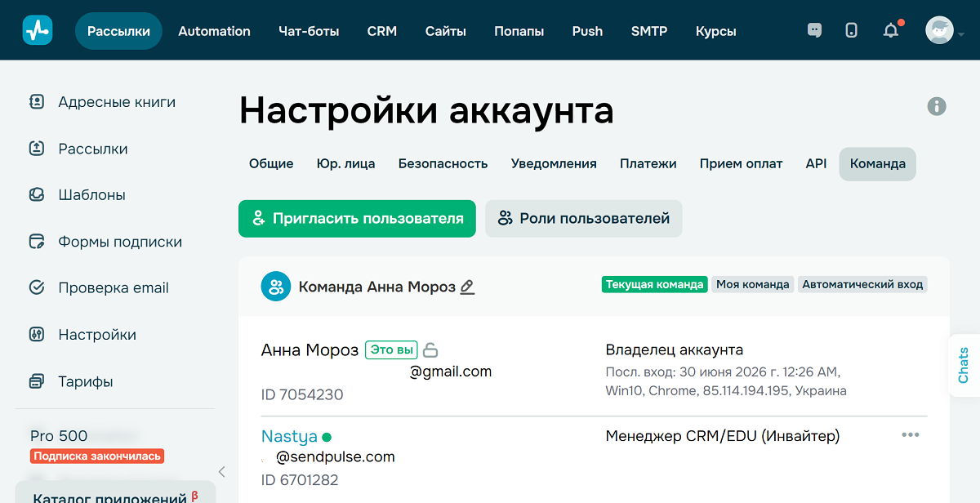Switch to the Прием оплат tab
The image size is (980, 503).
741,163
